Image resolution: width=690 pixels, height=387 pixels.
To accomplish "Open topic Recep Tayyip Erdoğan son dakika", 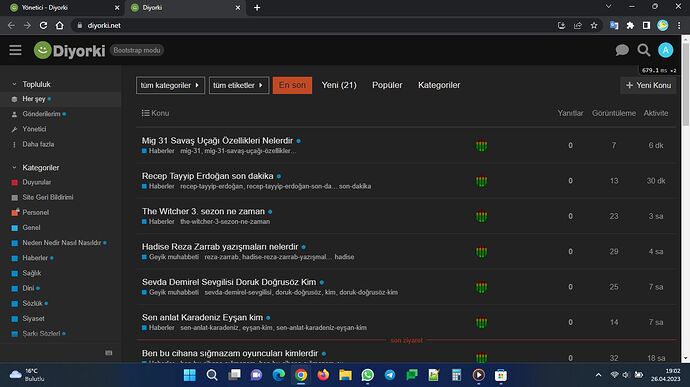I will coord(207,176).
